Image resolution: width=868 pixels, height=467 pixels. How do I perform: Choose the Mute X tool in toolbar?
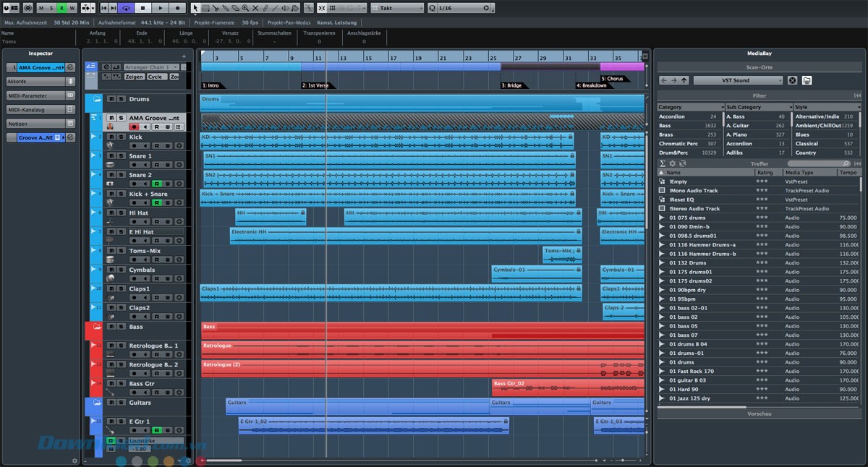255,8
